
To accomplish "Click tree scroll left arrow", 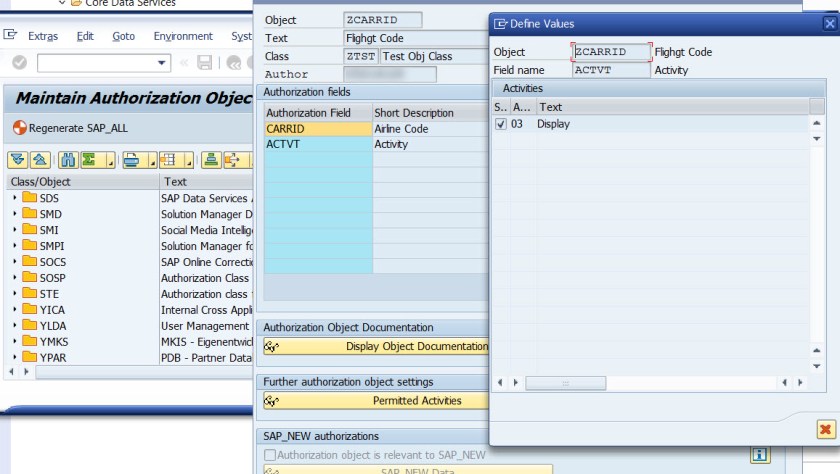I will pos(12,371).
